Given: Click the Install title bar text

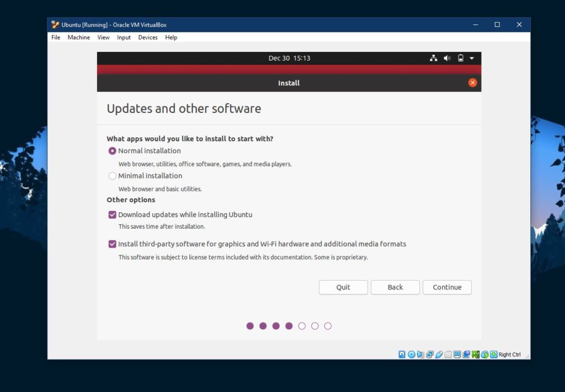Looking at the screenshot, I should click(289, 83).
